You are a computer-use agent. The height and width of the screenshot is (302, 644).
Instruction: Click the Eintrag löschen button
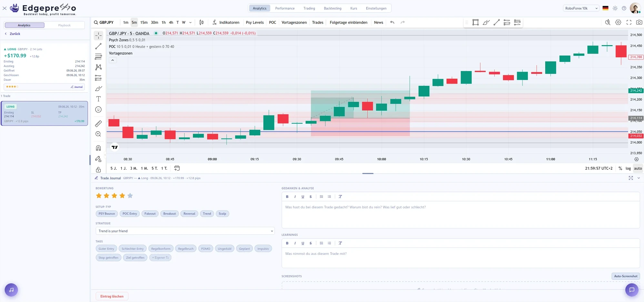point(112,296)
